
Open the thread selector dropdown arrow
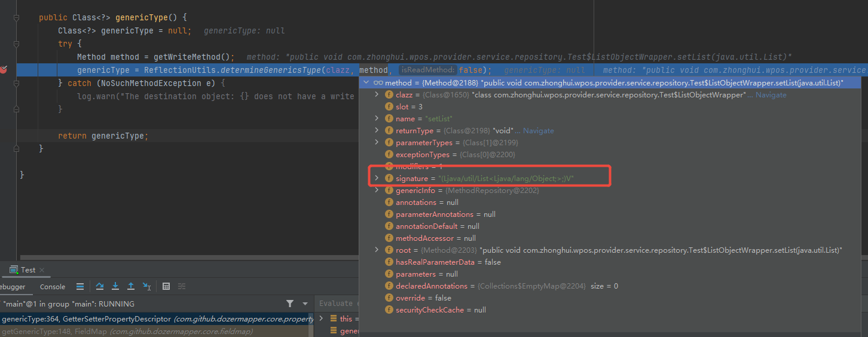point(305,304)
